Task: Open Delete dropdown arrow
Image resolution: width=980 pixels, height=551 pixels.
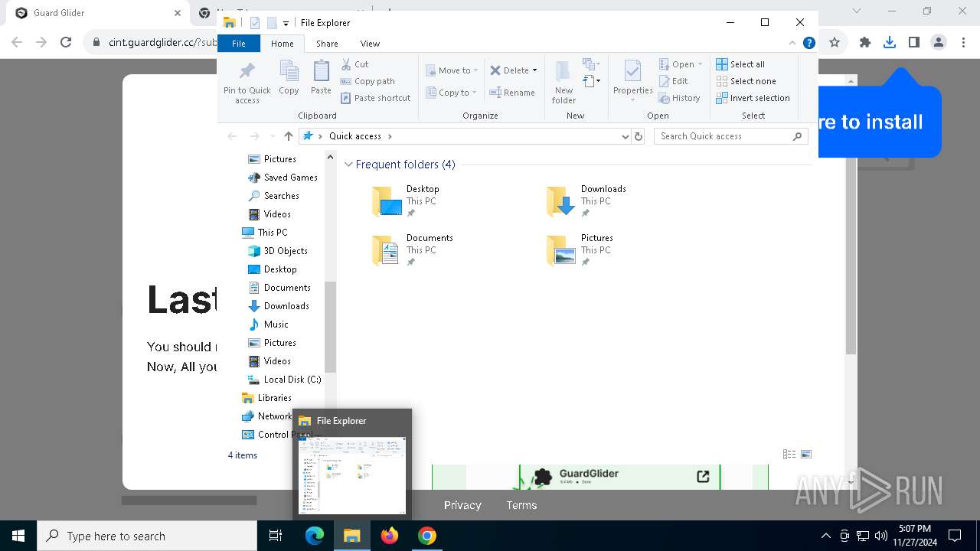Action: [534, 70]
